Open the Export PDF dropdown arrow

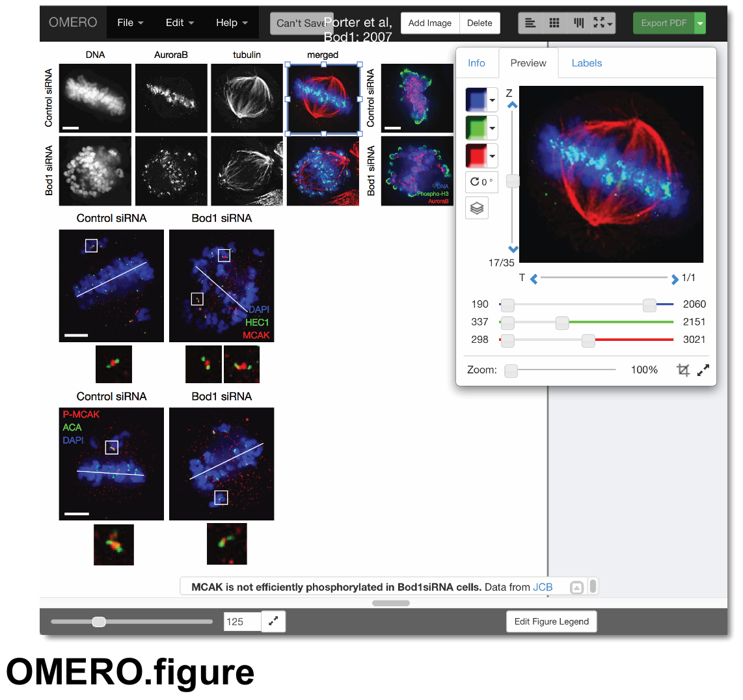(700, 23)
